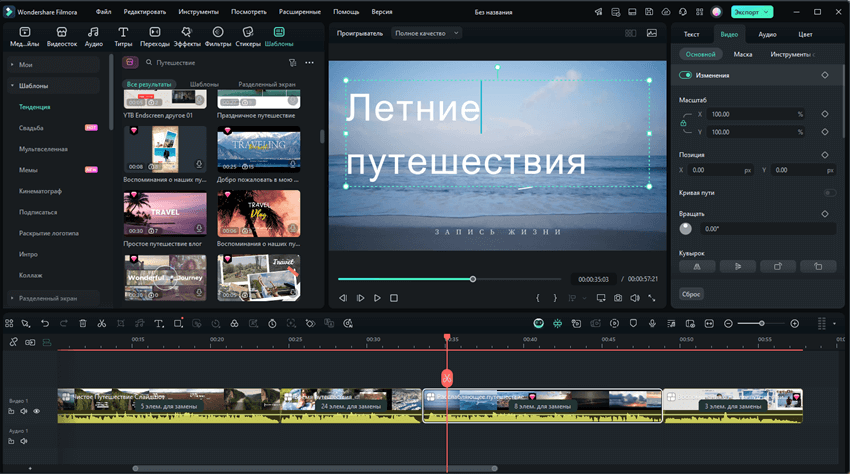
Task: Open Полное качество quality dropdown
Action: (427, 33)
